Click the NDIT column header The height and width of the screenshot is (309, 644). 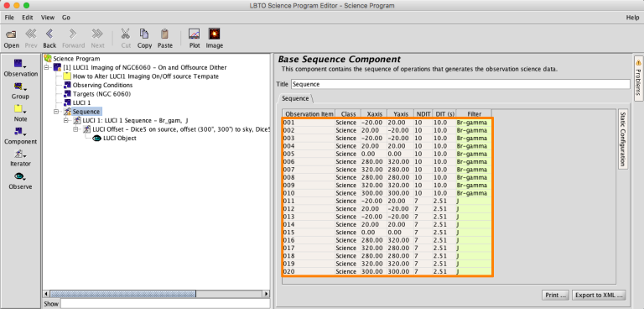click(x=423, y=113)
